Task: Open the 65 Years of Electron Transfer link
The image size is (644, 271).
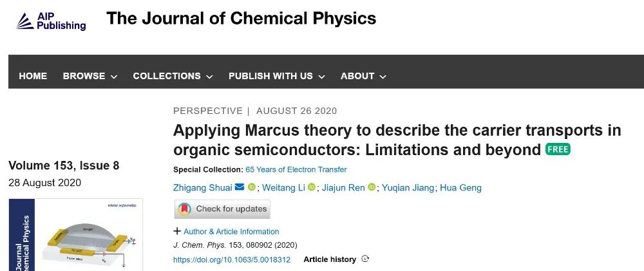Action: point(296,169)
